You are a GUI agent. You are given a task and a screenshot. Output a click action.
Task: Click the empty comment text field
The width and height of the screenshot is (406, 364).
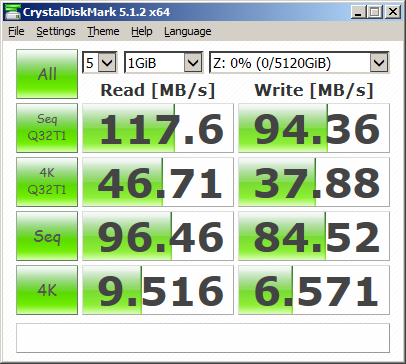tap(203, 338)
